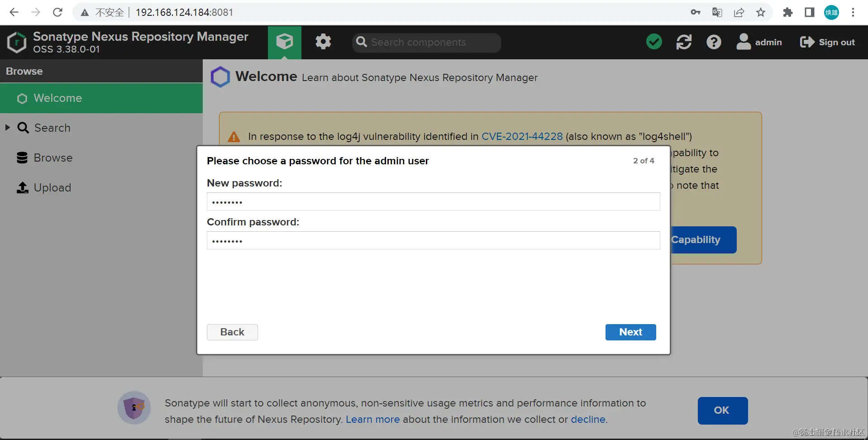This screenshot has height=440, width=868.
Task: Click the green system status checkmark
Action: click(654, 42)
